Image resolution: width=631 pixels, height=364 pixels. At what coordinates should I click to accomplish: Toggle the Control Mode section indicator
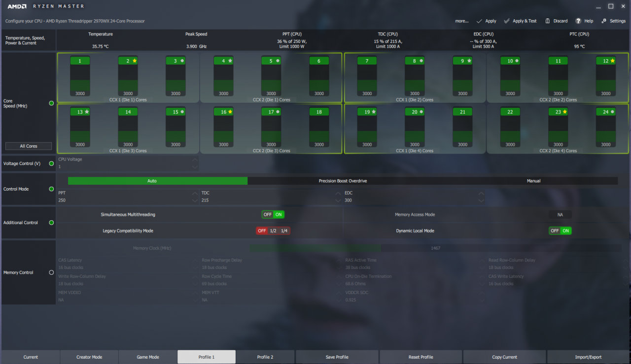pos(51,189)
